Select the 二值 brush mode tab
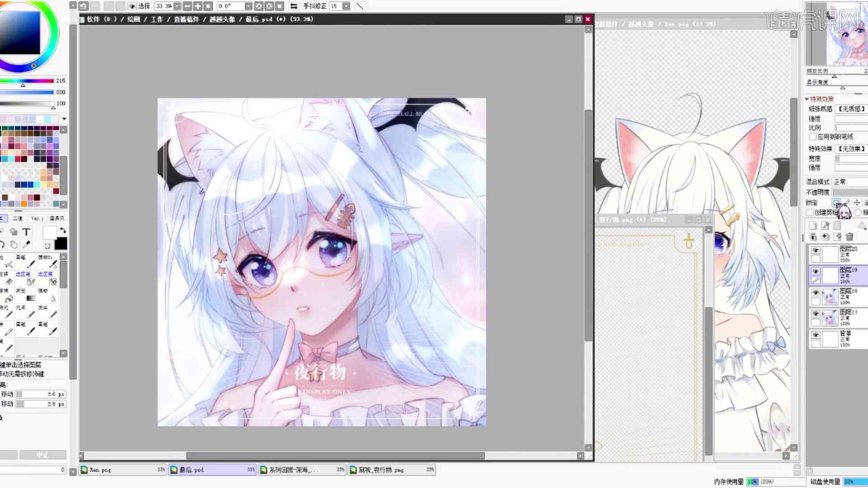868x488 pixels. pyautogui.click(x=18, y=218)
